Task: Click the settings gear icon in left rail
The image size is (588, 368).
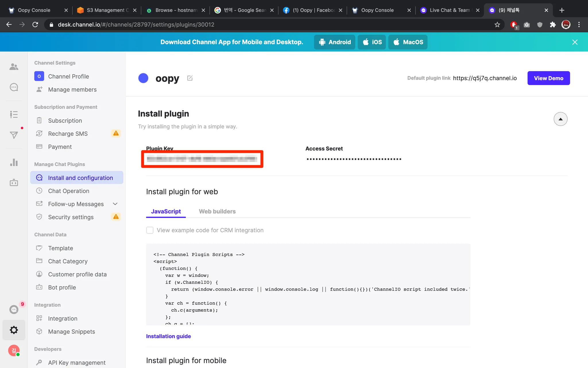Action: [14, 330]
